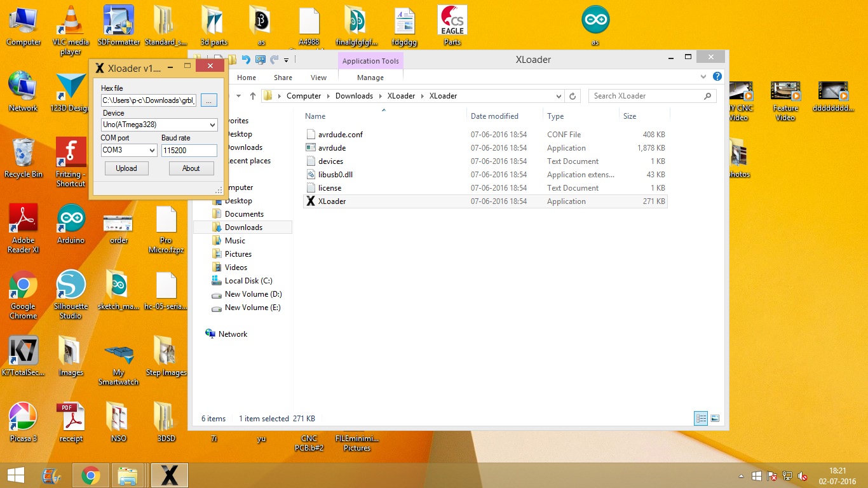Screen dimensions: 868x488
Task: Switch to File Explorer on the taskbar
Action: click(x=128, y=475)
